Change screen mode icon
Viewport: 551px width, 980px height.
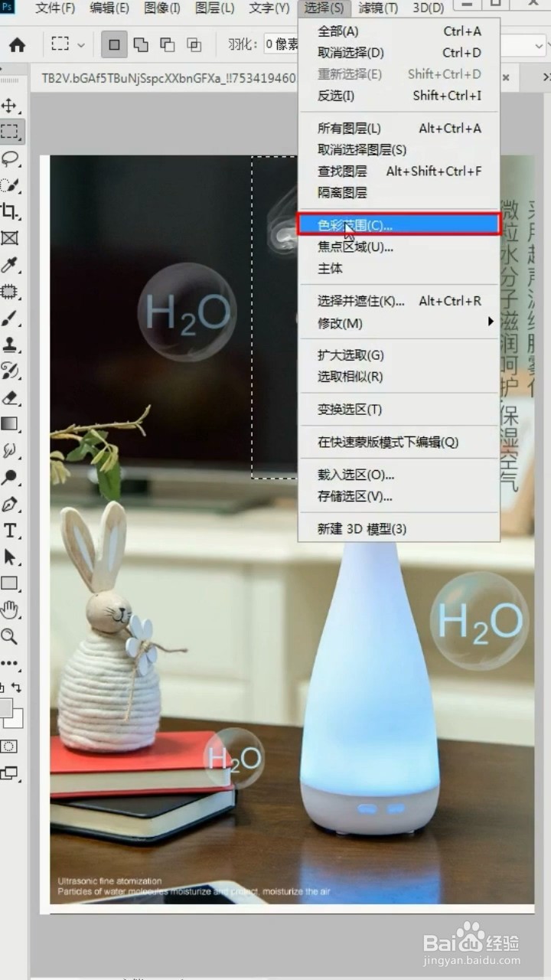pos(9,773)
